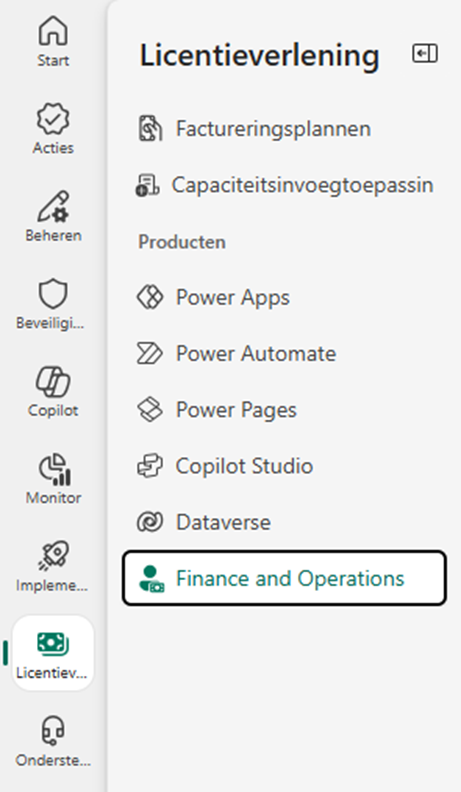Open the Beveiliging shield icon
Viewport: 461px width, 792px height.
pyautogui.click(x=53, y=293)
